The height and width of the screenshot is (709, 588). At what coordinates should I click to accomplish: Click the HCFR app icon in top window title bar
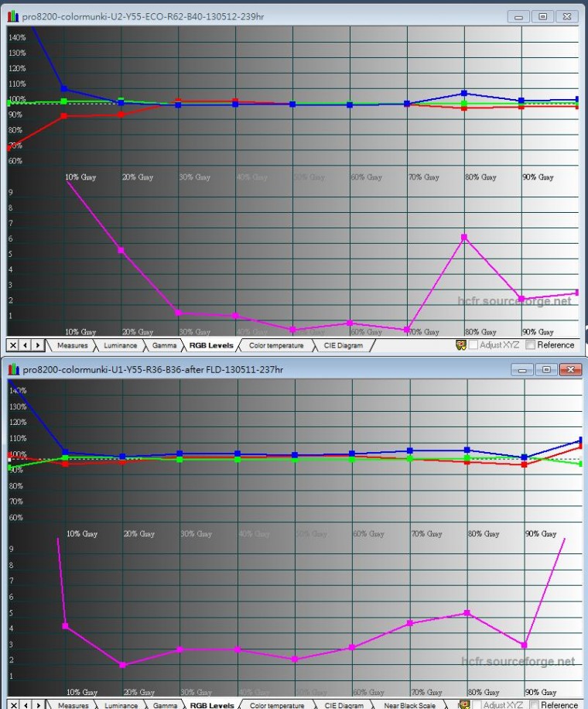coord(13,17)
